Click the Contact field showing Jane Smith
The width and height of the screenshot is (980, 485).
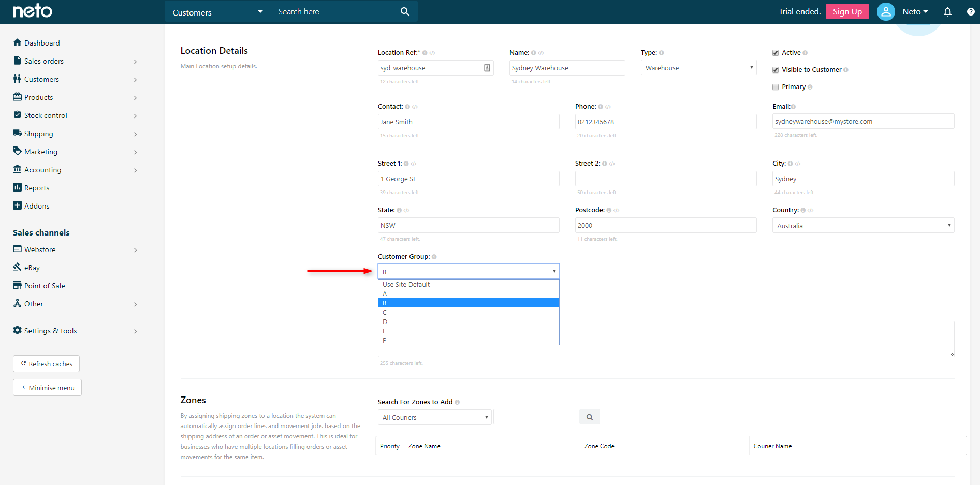pyautogui.click(x=469, y=122)
